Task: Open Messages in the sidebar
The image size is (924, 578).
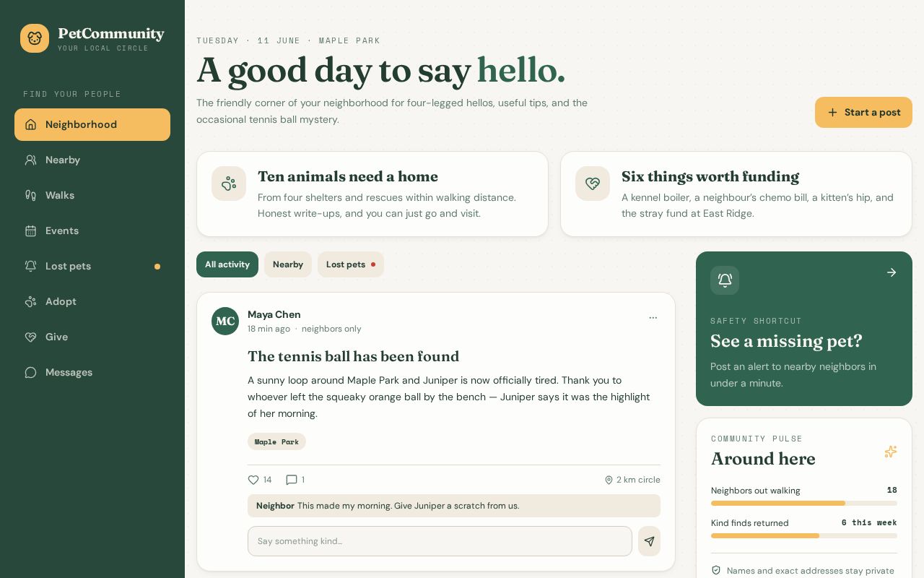Action: click(x=92, y=372)
